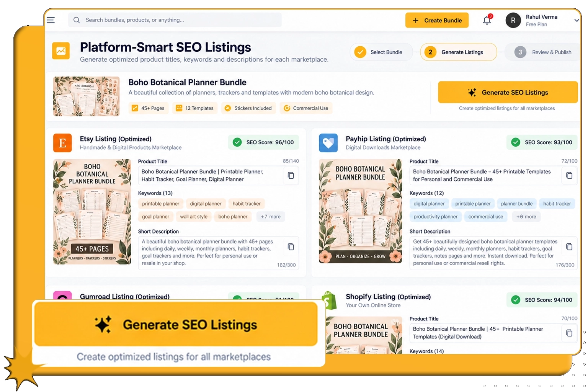
Task: Select the wall art style keyword tag
Action: [x=194, y=217]
